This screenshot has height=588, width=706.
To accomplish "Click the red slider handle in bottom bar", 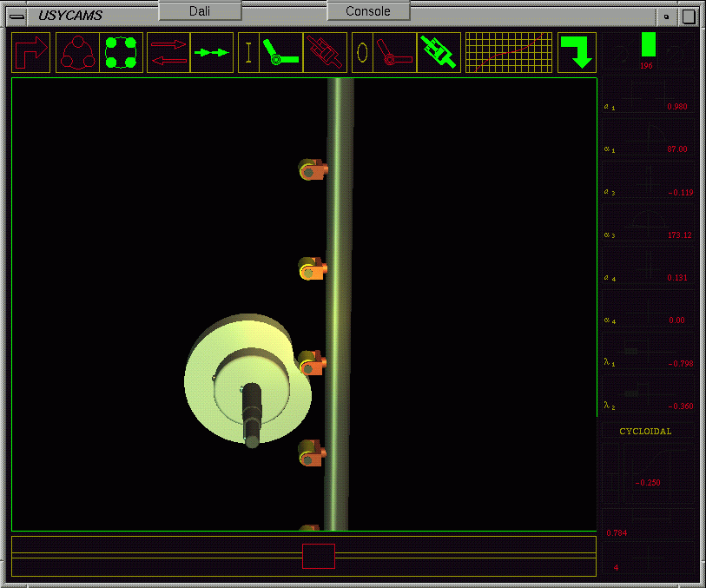I will click(x=318, y=556).
